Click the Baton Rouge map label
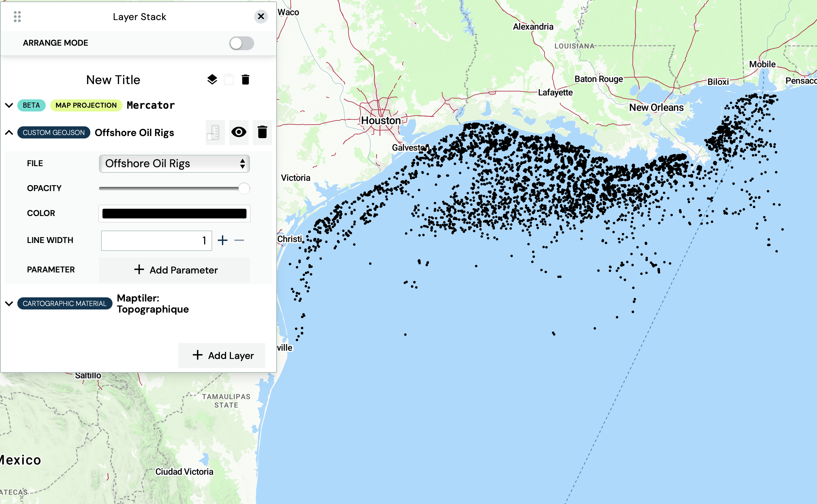 [x=599, y=79]
